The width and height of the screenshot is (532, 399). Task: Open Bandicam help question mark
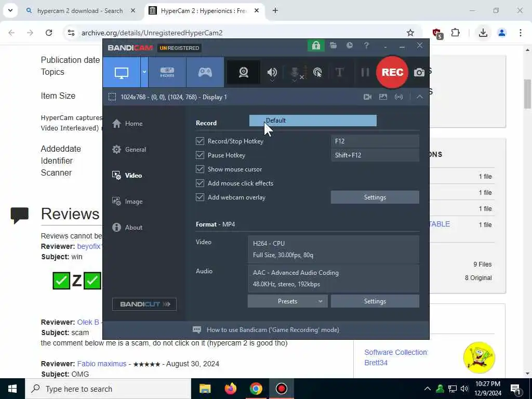[366, 46]
